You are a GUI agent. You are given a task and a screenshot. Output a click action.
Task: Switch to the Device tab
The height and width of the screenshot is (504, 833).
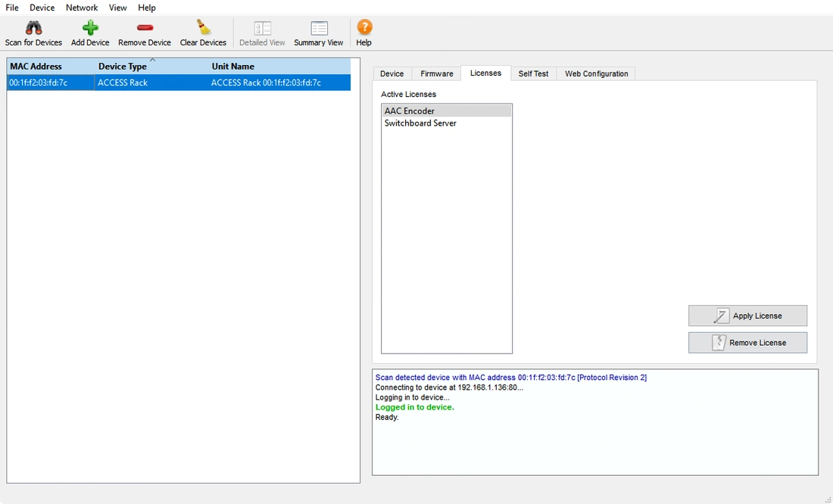pos(392,74)
